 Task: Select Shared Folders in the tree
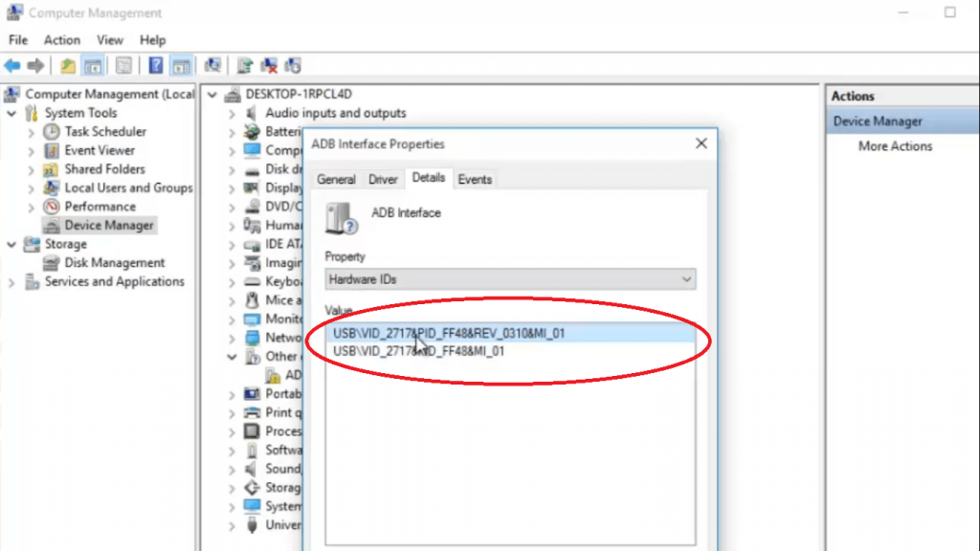tap(104, 169)
